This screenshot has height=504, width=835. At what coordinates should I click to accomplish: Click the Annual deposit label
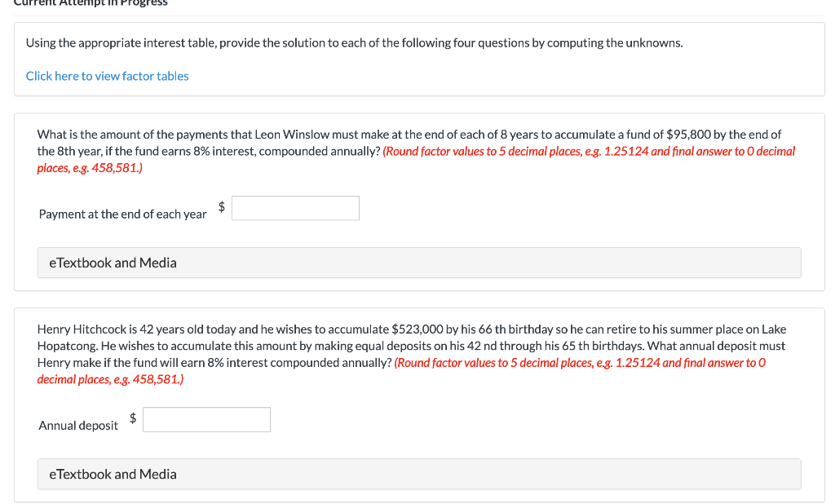[77, 425]
